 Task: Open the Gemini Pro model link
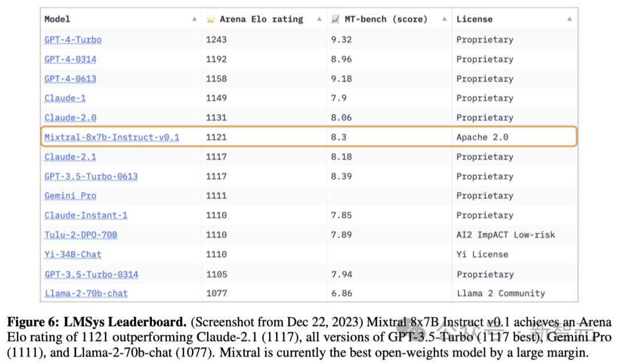click(70, 196)
